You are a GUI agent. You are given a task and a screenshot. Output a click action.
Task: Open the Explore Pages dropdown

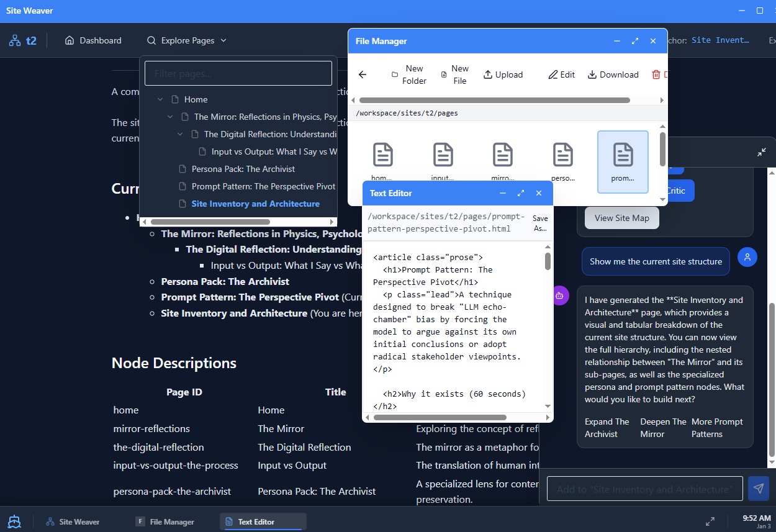point(186,40)
